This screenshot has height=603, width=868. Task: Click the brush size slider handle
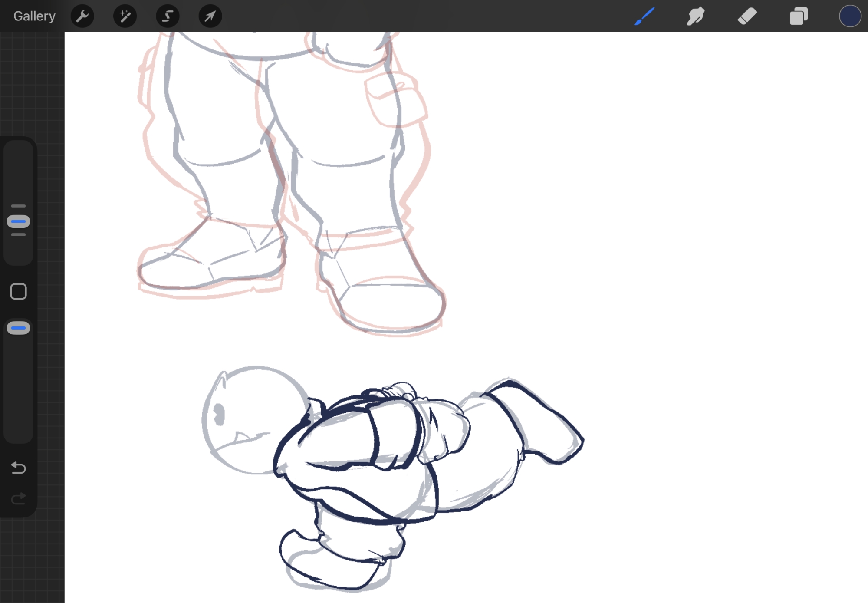18,221
